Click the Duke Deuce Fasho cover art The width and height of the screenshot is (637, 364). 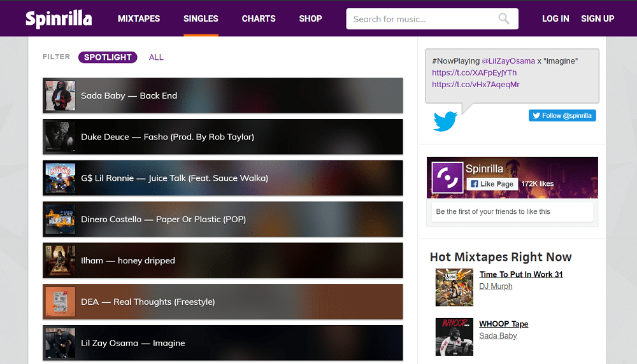point(60,137)
